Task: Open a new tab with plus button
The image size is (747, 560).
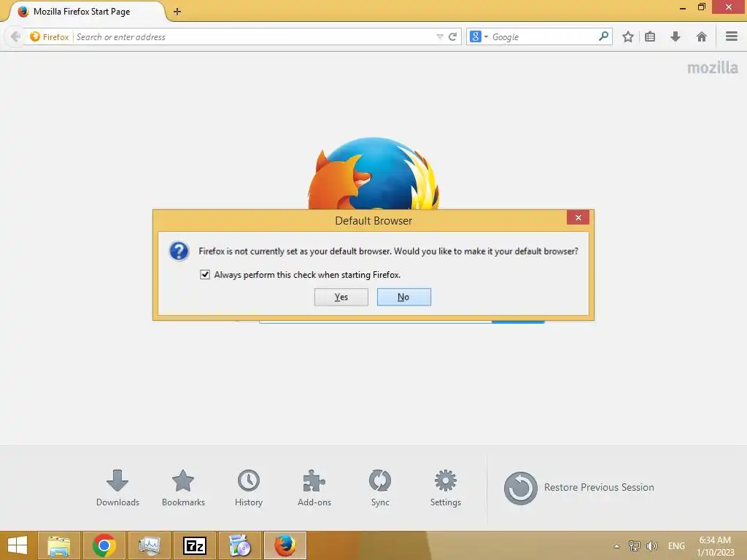Action: [x=177, y=12]
